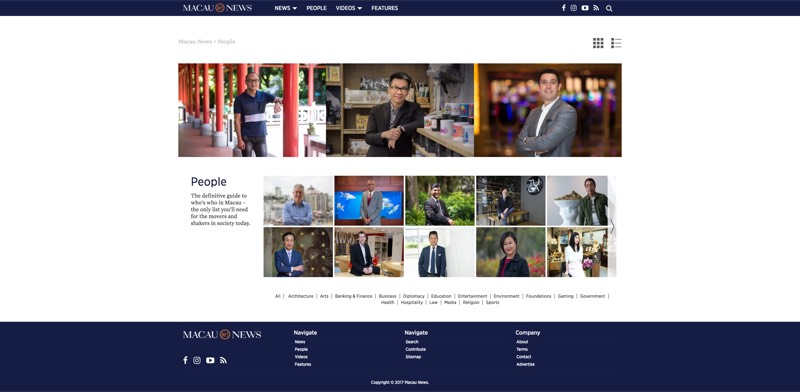The width and height of the screenshot is (800, 392).
Task: Open FEATURES in the top navigation bar
Action: tap(385, 8)
